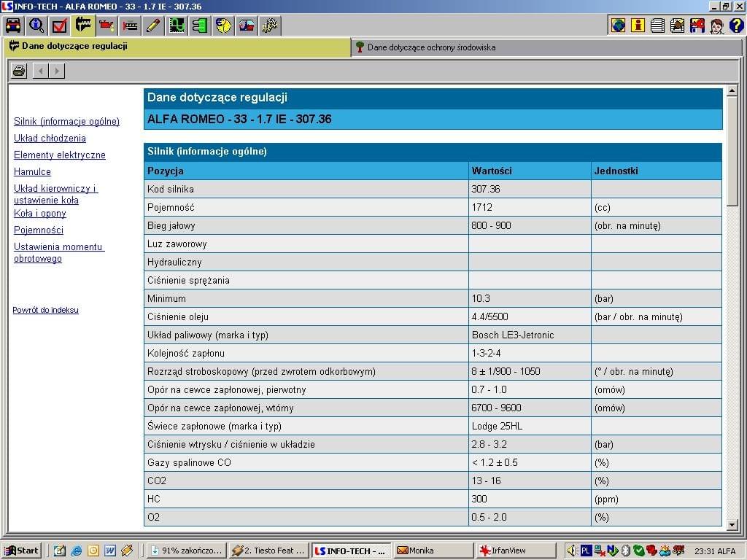Screen dimensions: 747x560
Task: Switch to Monika taskbar window
Action: click(433, 551)
